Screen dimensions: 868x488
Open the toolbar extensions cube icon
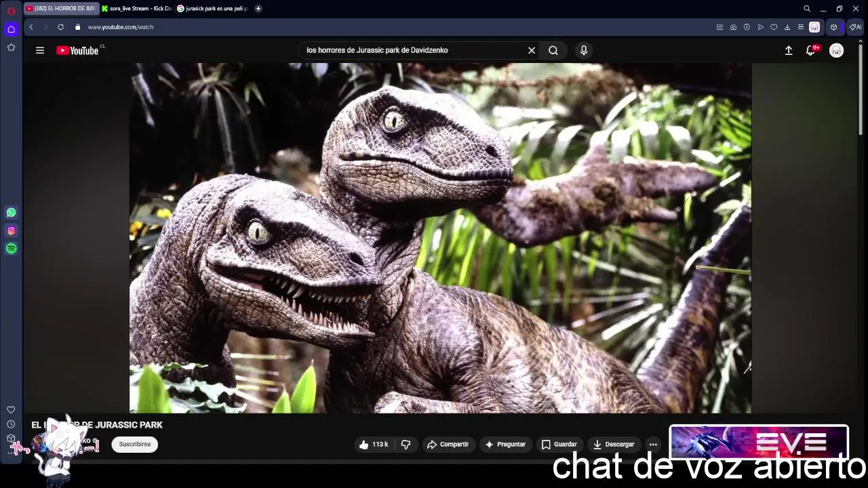pyautogui.click(x=834, y=27)
